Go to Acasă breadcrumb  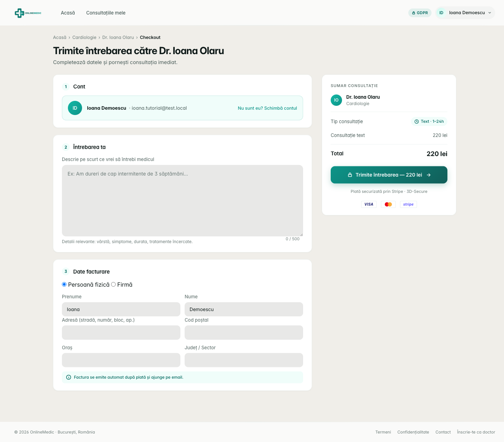click(60, 38)
